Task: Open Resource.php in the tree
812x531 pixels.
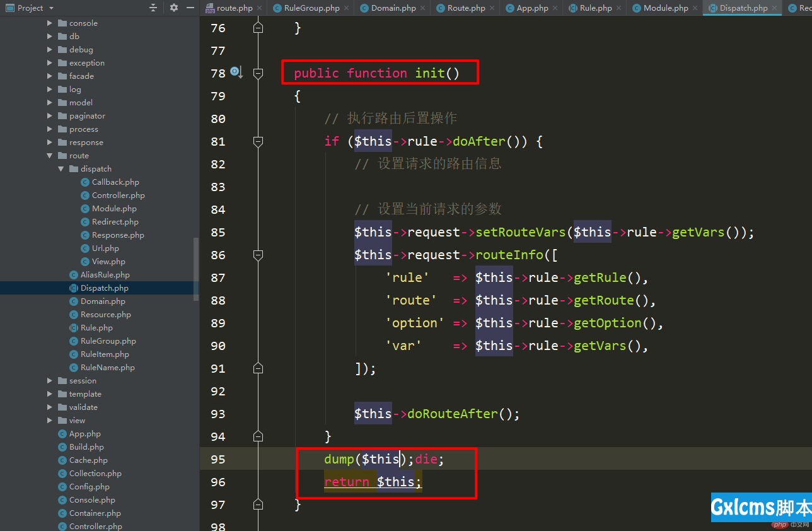Action: [105, 314]
